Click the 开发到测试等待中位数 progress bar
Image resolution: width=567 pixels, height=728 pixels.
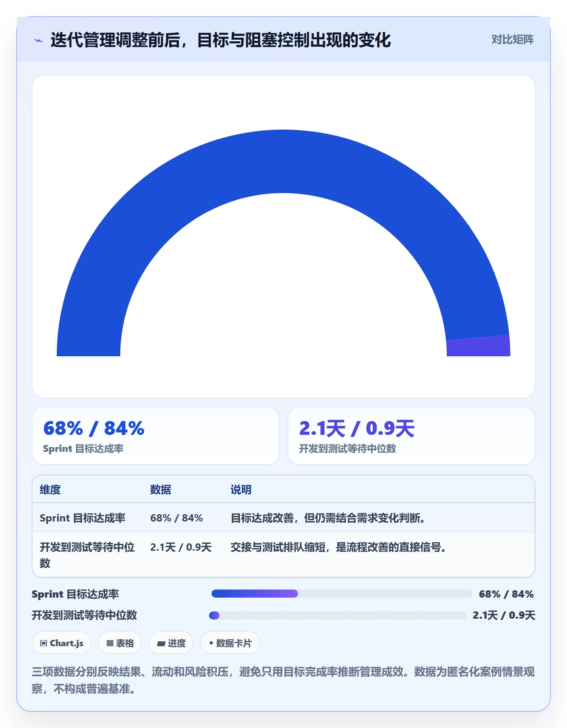(x=337, y=615)
